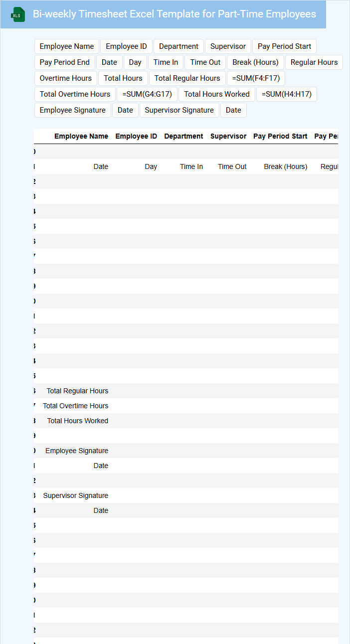Select the Pay Period Start tag
Image resolution: width=350 pixels, height=644 pixels.
pyautogui.click(x=284, y=46)
